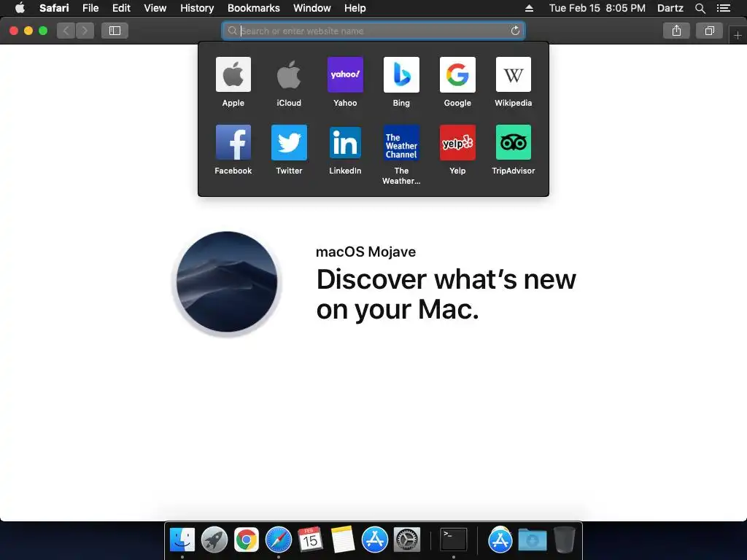The width and height of the screenshot is (747, 560).
Task: Open the Bing favorite
Action: [401, 75]
